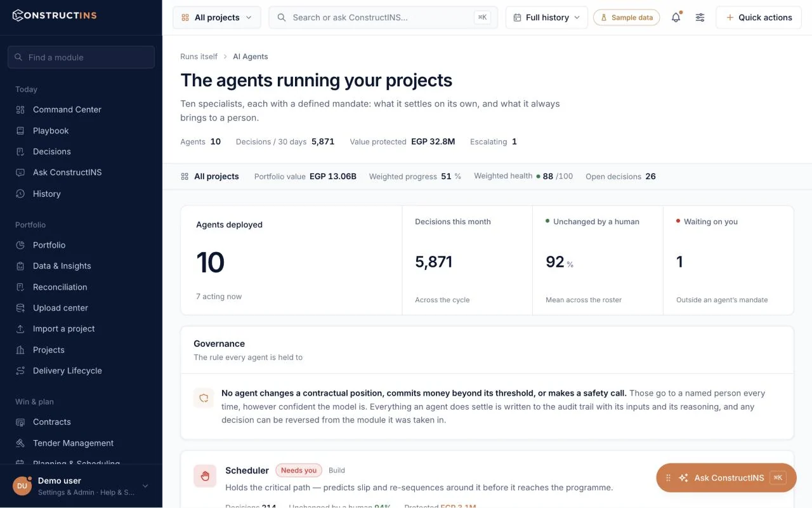Click the Portfolio pie icon in sidebar

point(20,245)
